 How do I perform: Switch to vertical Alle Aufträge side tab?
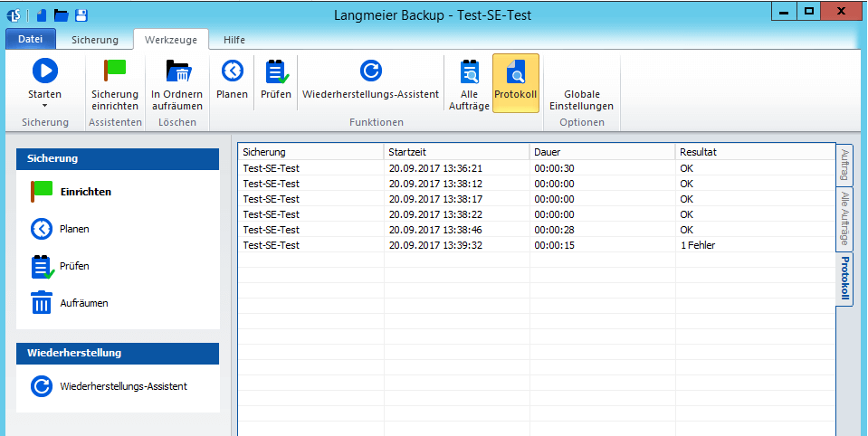(x=844, y=219)
